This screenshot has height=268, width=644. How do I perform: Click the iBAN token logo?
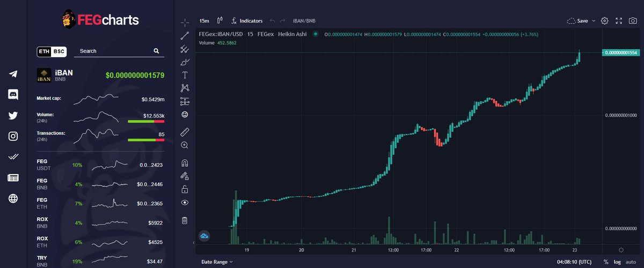point(44,76)
